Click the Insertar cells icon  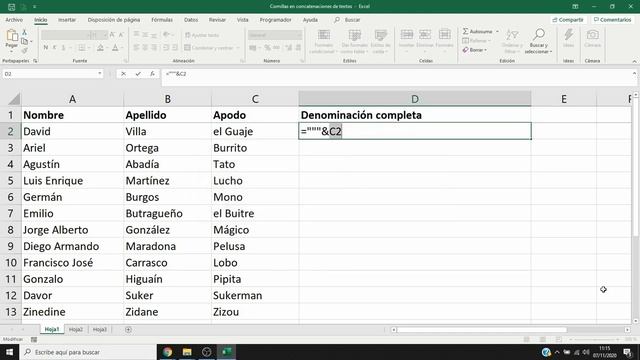coord(407,35)
